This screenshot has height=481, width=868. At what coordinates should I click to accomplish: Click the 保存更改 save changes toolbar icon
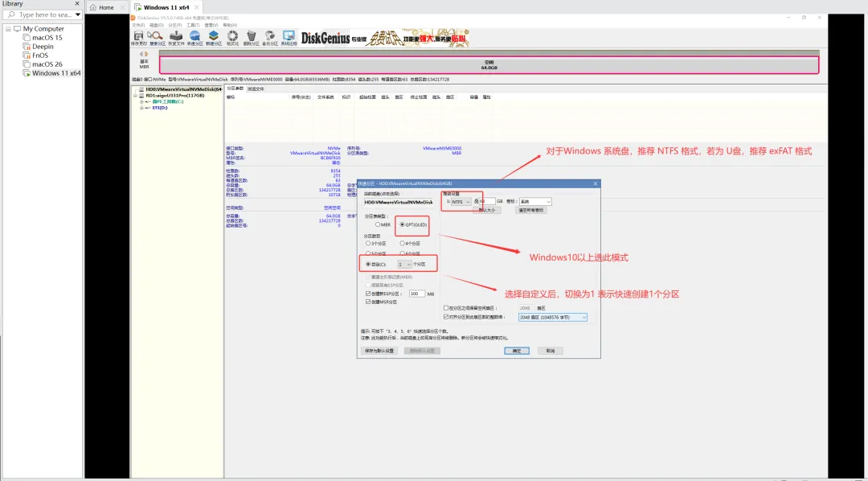point(139,37)
